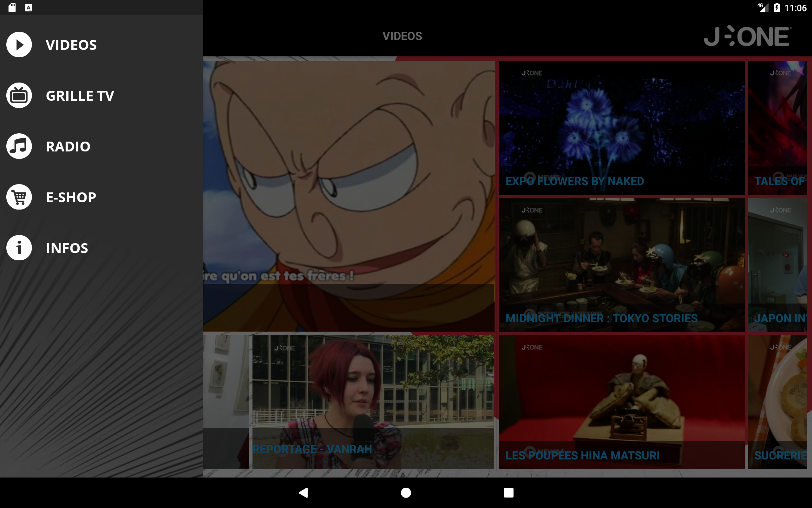Tap the 11:06 clock
The width and height of the screenshot is (812, 508).
click(795, 8)
